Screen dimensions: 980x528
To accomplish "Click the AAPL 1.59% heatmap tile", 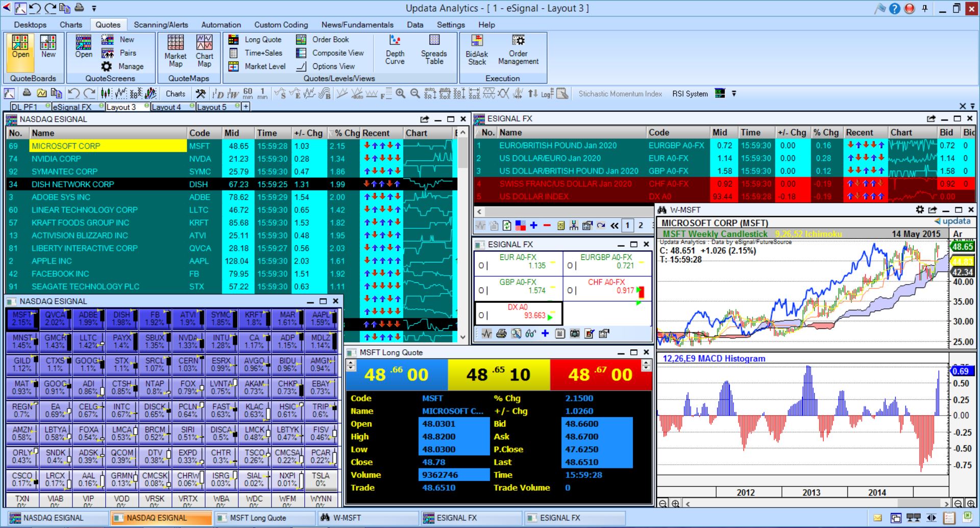I will click(x=321, y=319).
